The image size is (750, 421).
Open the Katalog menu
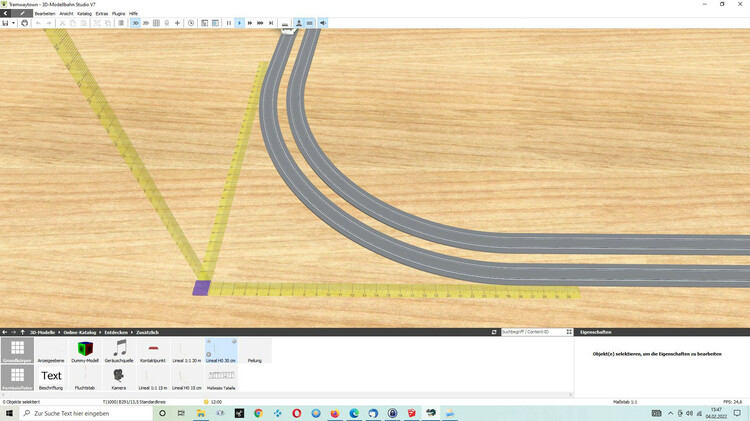click(x=84, y=13)
